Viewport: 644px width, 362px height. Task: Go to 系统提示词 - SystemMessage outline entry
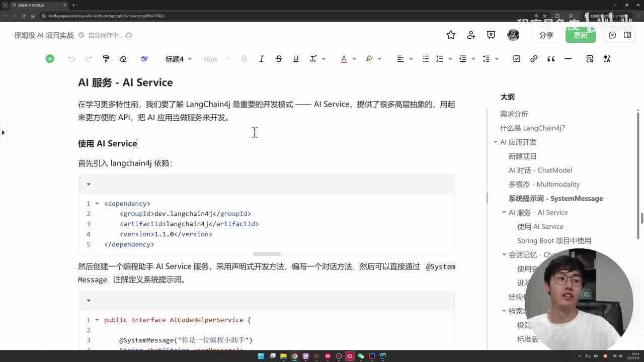click(555, 199)
